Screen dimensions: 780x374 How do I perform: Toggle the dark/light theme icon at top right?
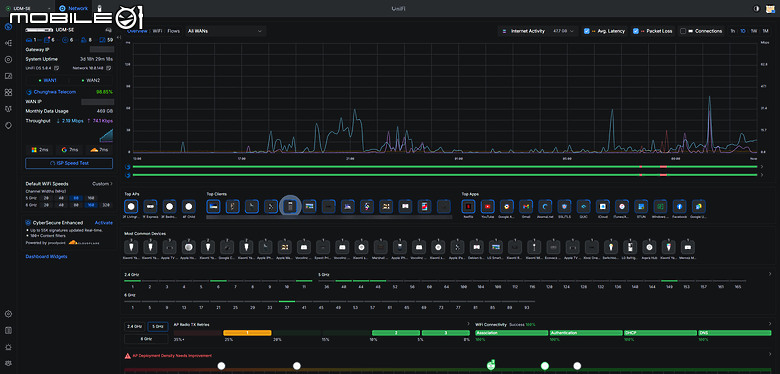[757, 8]
